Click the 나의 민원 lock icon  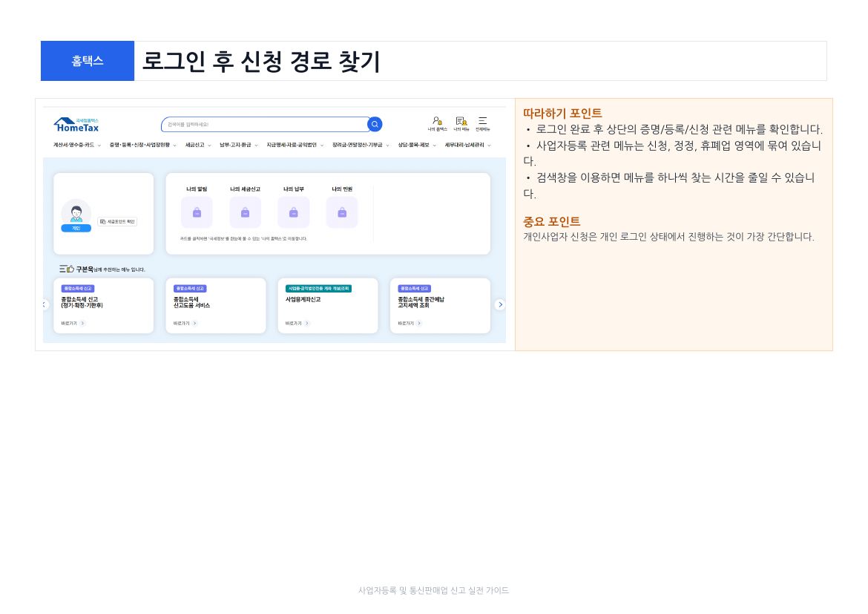[342, 212]
